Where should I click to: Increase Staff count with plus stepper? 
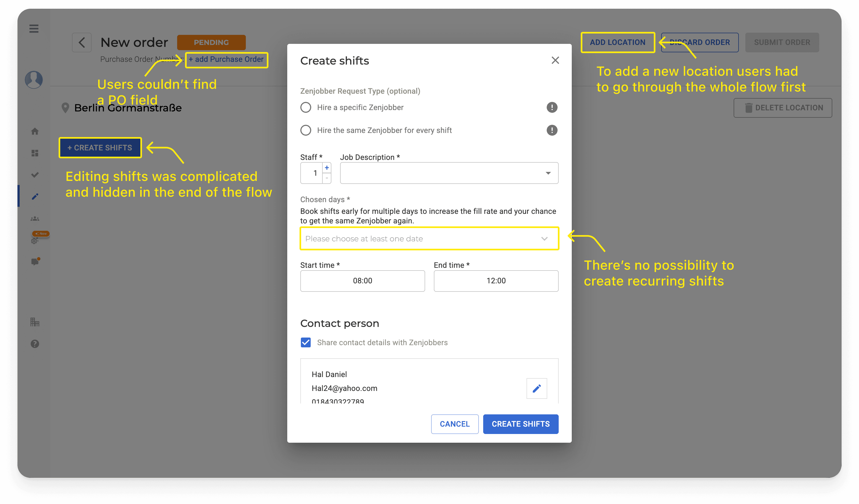pyautogui.click(x=326, y=168)
